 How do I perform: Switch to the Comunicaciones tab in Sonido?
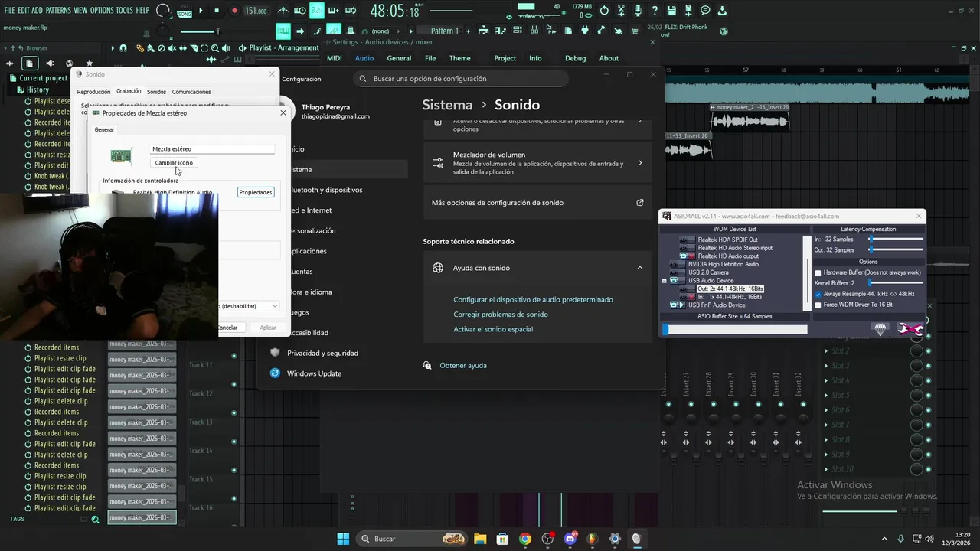[191, 92]
